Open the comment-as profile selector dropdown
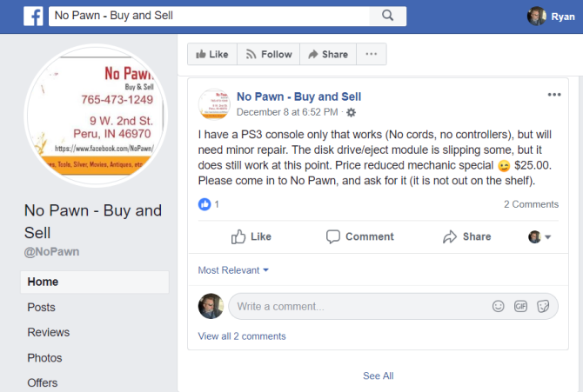 coord(540,236)
